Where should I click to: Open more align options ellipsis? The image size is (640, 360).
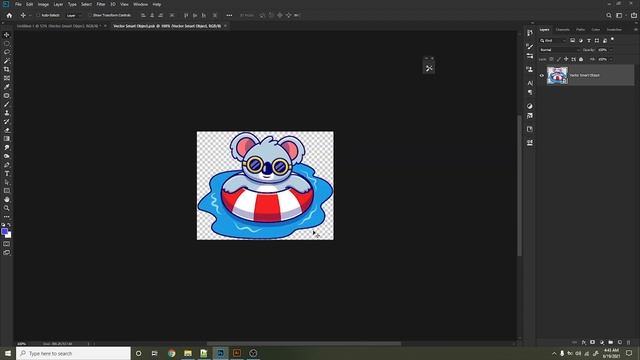[x=229, y=16]
